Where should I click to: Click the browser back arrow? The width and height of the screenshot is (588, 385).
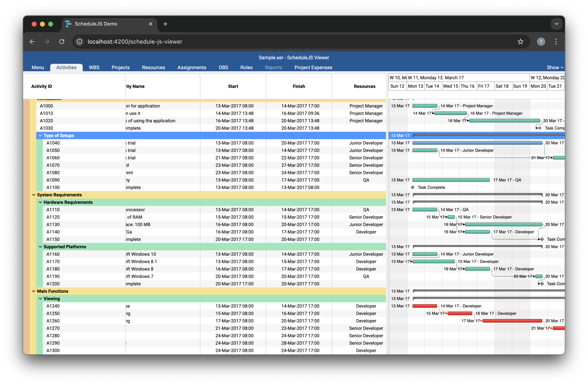point(32,42)
